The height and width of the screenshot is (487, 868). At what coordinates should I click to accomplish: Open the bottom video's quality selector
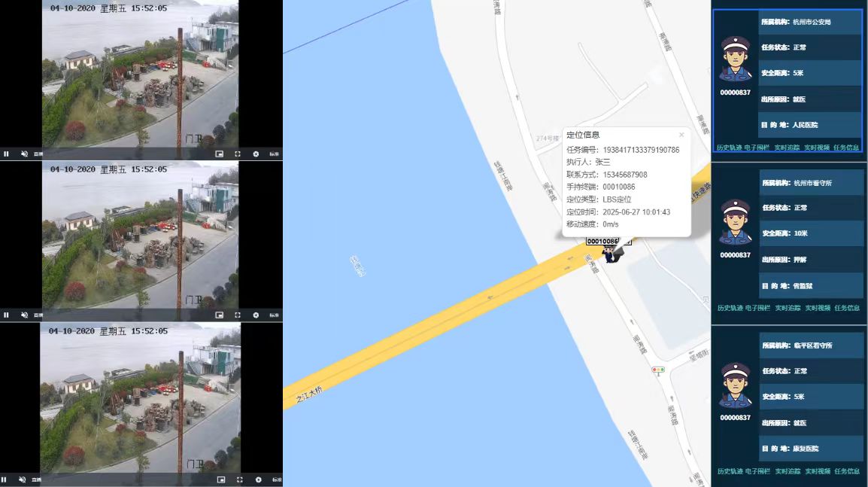click(x=277, y=479)
